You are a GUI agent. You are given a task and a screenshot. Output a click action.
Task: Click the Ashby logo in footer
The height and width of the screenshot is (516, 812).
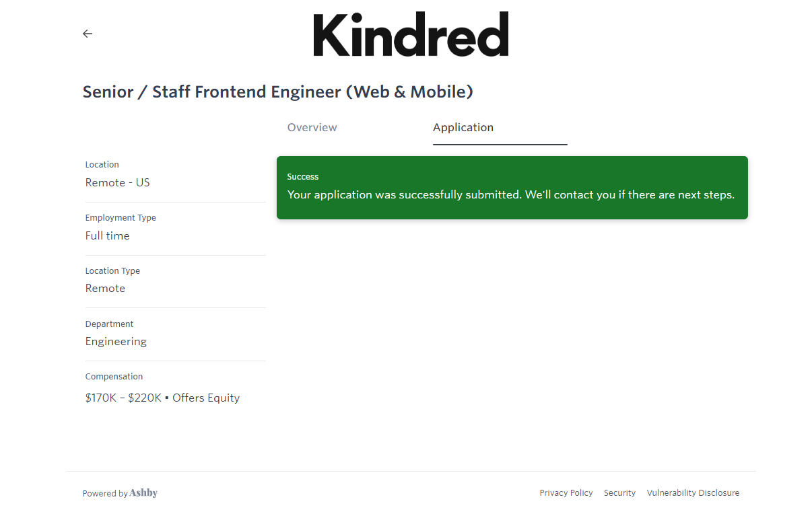(143, 493)
